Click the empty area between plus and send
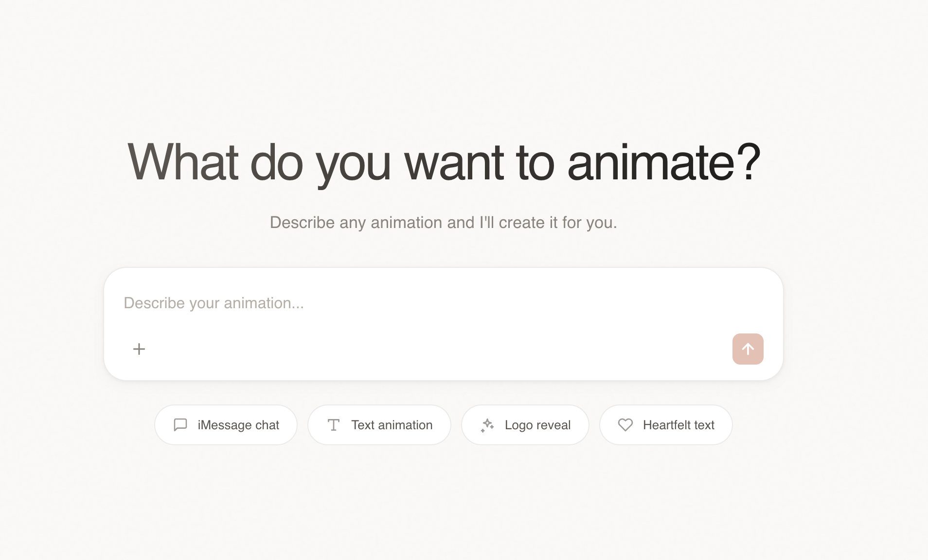928x560 pixels. [x=439, y=349]
